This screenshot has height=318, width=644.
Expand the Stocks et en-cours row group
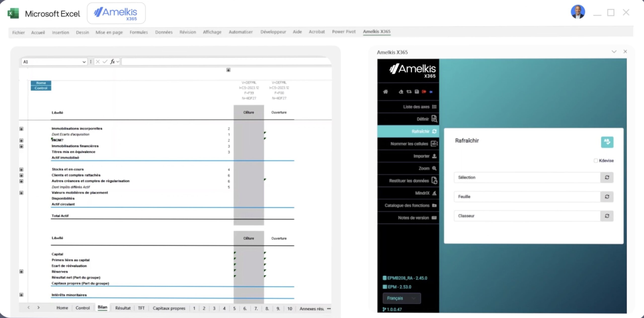coord(21,170)
